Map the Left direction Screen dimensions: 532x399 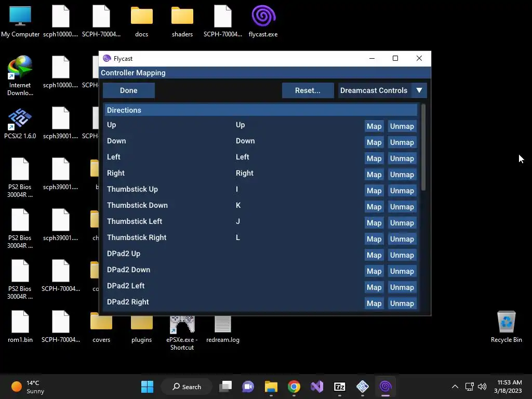coord(374,158)
